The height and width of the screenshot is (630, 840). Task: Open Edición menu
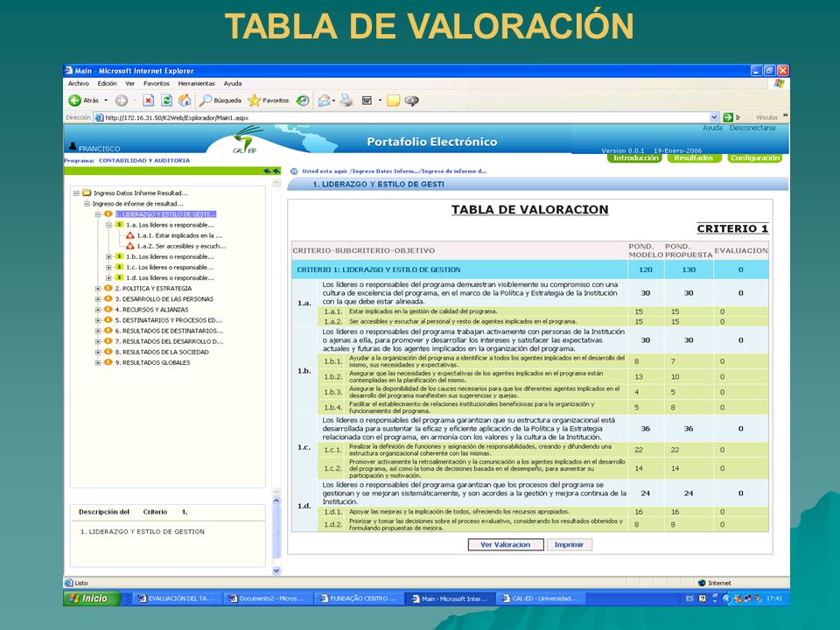click(107, 84)
